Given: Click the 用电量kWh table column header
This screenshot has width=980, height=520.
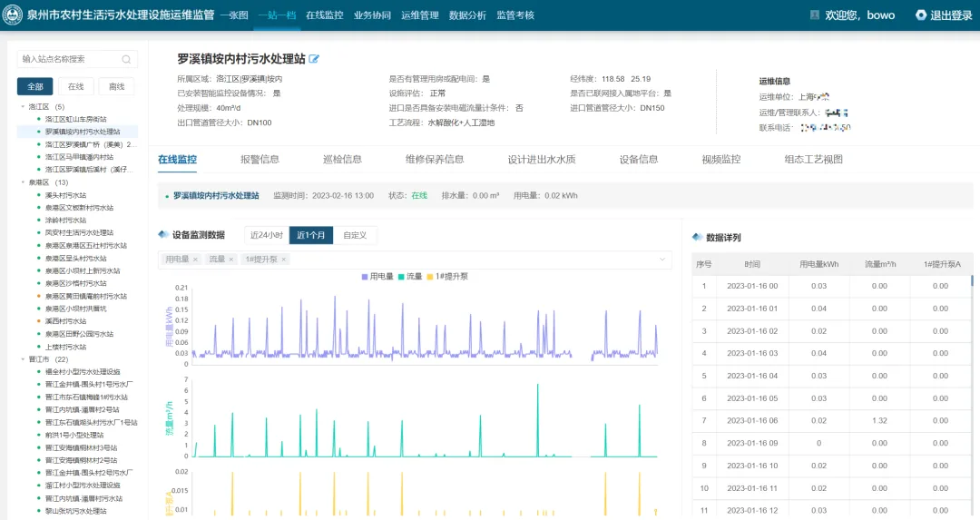Looking at the screenshot, I should point(818,264).
